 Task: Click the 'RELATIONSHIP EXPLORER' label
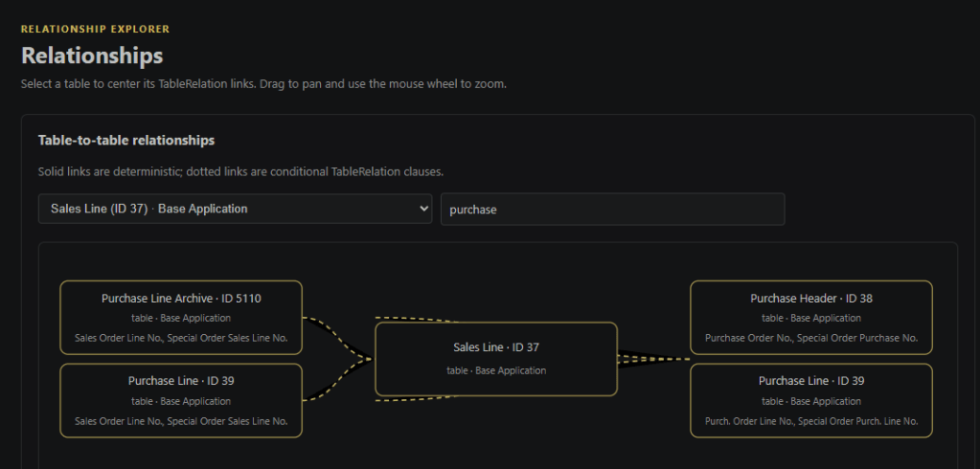coord(95,29)
